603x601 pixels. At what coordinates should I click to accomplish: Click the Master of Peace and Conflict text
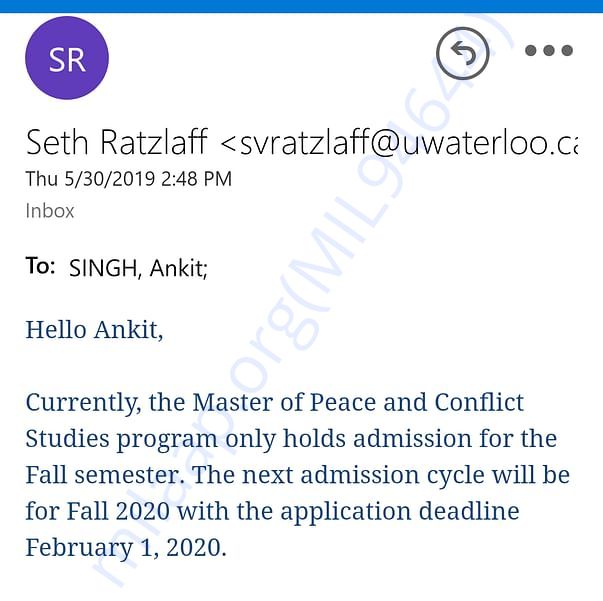(x=358, y=403)
